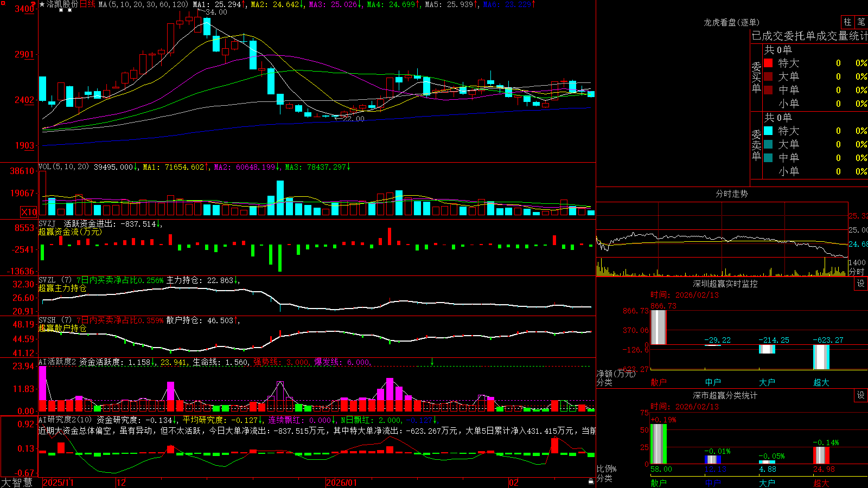Image resolution: width=868 pixels, height=488 pixels.
Task: Click the 已成交委托单成交量统计 header
Action: 809,36
